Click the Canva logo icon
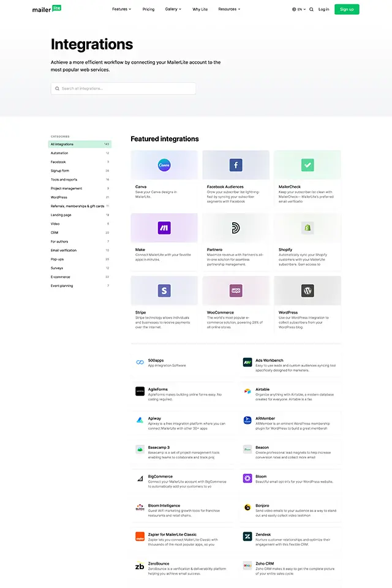Viewport: 392px width, 588px height. click(x=164, y=165)
